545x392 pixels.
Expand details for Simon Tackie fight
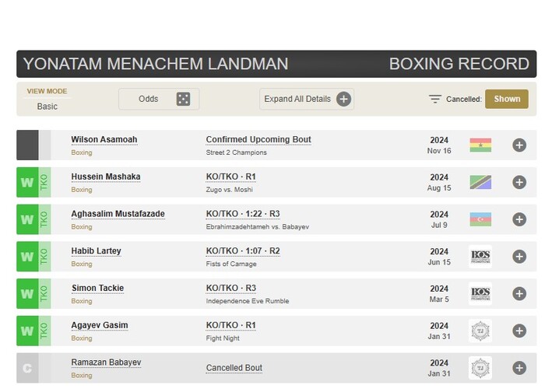pos(519,294)
